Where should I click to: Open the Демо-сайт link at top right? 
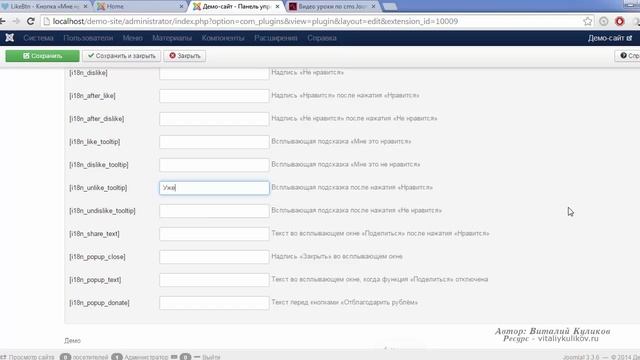610,38
